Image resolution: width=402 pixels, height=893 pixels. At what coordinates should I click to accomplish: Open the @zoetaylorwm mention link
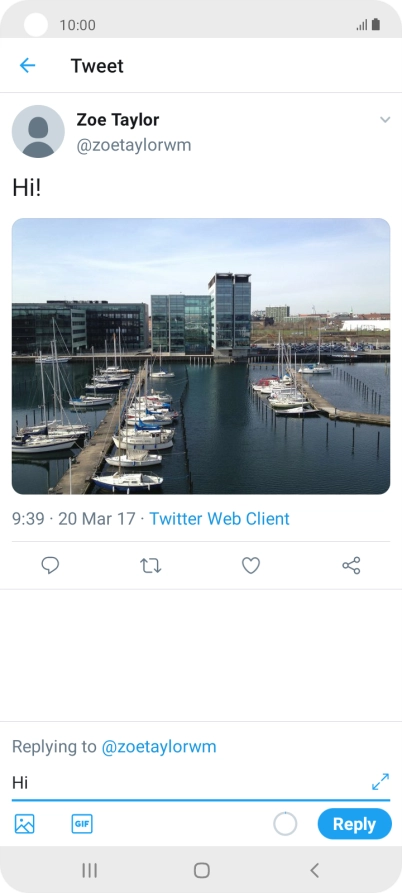pyautogui.click(x=159, y=747)
